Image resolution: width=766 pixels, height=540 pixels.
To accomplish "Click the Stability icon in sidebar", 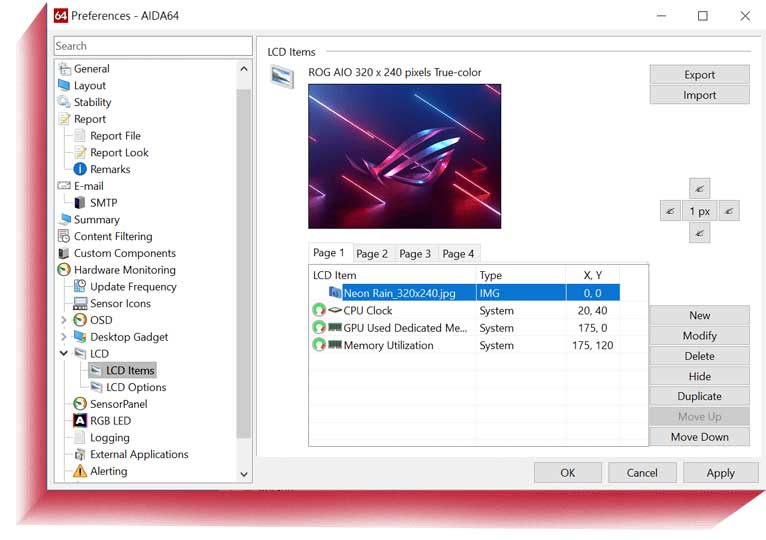I will [x=64, y=102].
